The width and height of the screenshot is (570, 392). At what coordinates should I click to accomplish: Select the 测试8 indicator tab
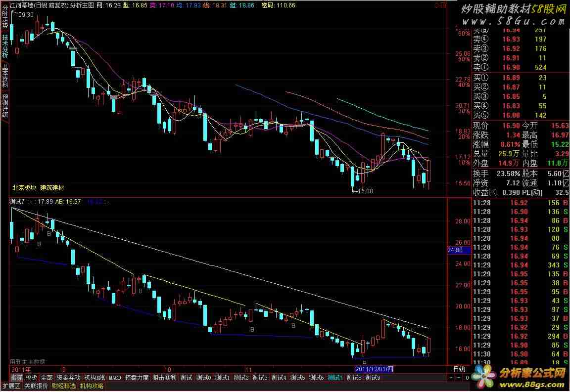(354, 378)
